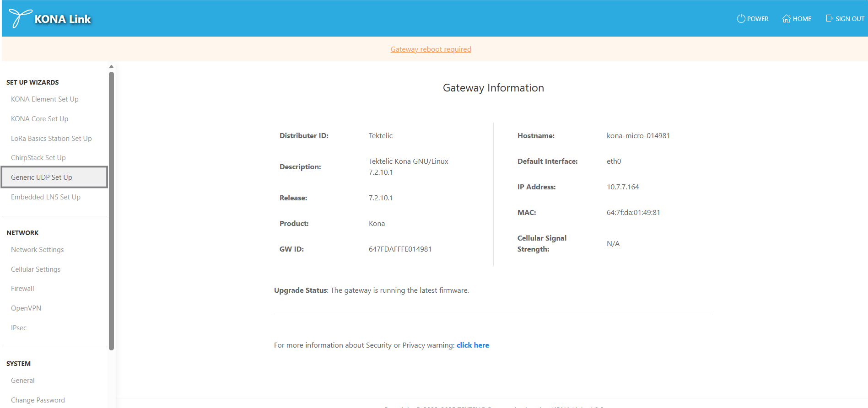Click the IP address 10.7.7.164
Screen dimensions: 868x408
point(623,187)
